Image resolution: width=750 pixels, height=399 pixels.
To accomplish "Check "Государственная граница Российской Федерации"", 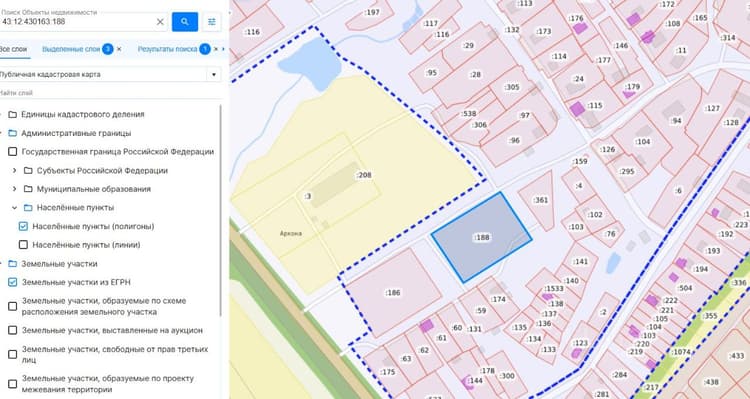I will click(x=12, y=152).
